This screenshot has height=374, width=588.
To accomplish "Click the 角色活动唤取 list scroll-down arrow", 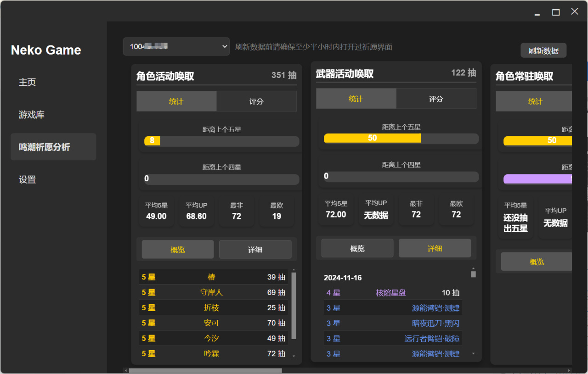I will click(294, 357).
